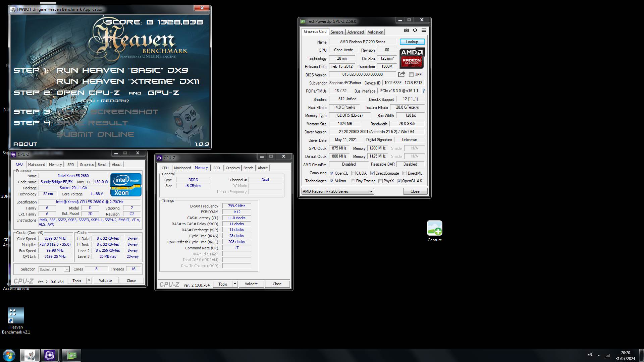Click Specification text Xeon E5-2680
Image resolution: width=644 pixels, height=362 pixels.
point(90,202)
